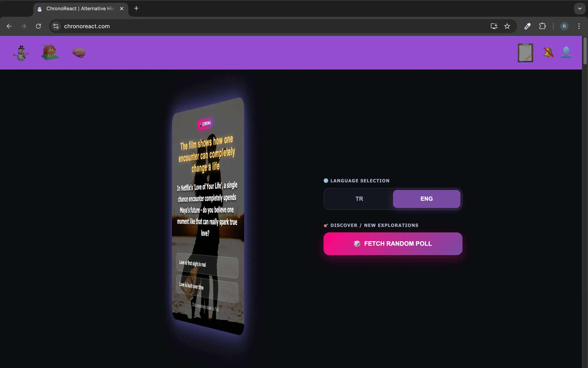Open the eyedropper extension icon
The width and height of the screenshot is (588, 368).
[x=527, y=26]
